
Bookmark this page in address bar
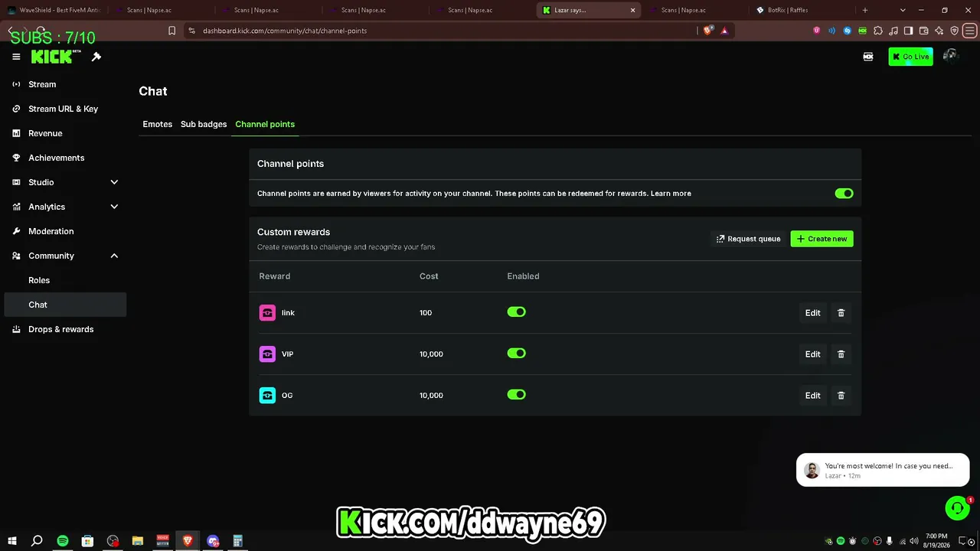(x=171, y=31)
